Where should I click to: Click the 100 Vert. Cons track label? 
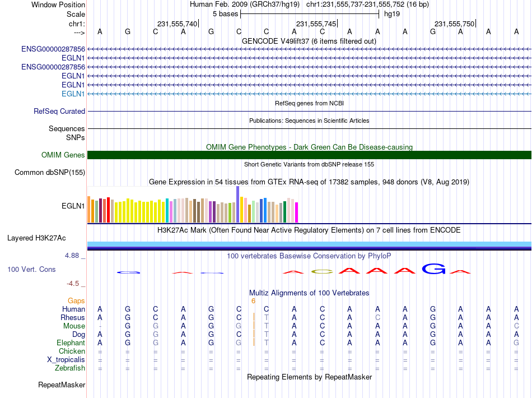[x=31, y=269]
